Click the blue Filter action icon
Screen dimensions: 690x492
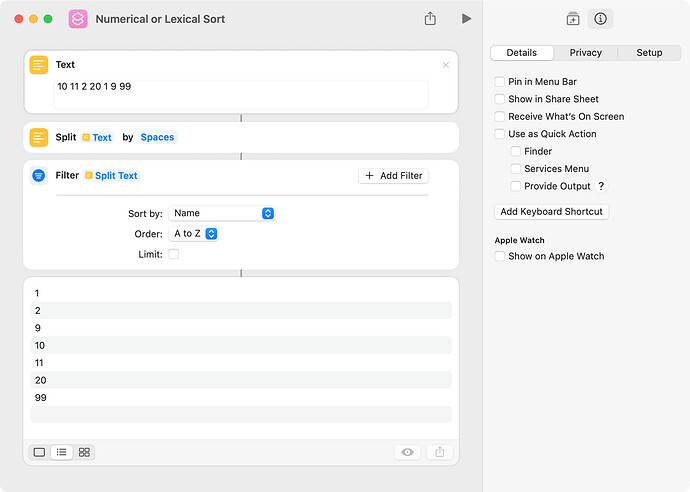tap(39, 176)
